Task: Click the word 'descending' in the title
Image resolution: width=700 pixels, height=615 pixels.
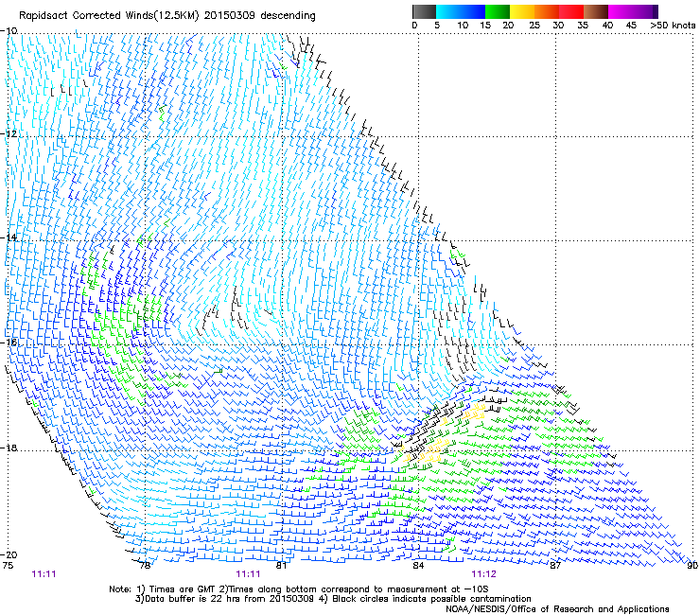Action: (x=288, y=16)
